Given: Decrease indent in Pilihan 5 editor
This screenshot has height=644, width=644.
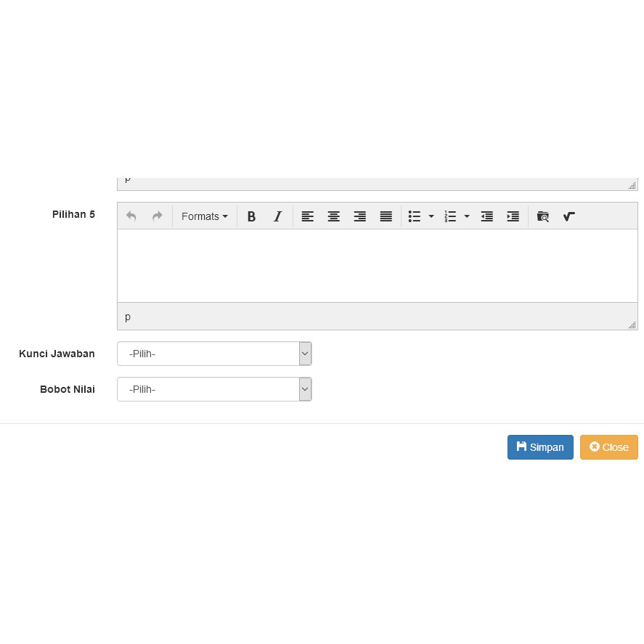Looking at the screenshot, I should coord(487,216).
